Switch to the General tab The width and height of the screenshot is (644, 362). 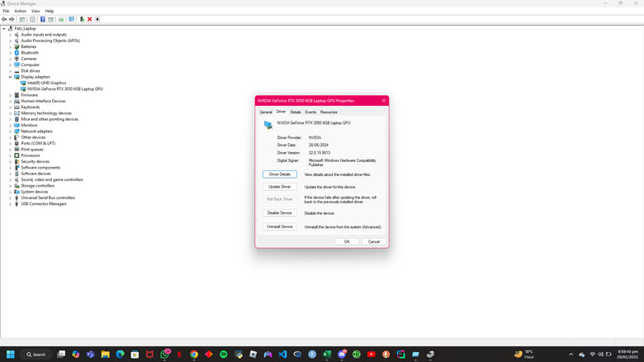coord(266,112)
